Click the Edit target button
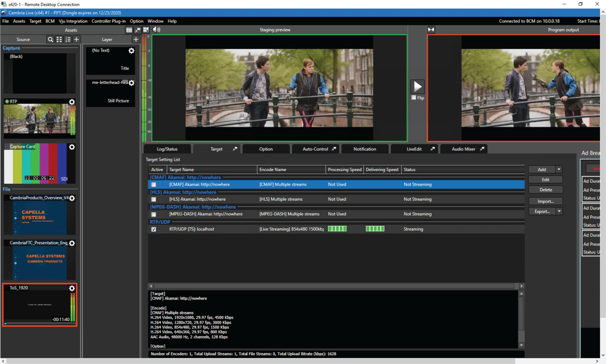 tap(545, 179)
